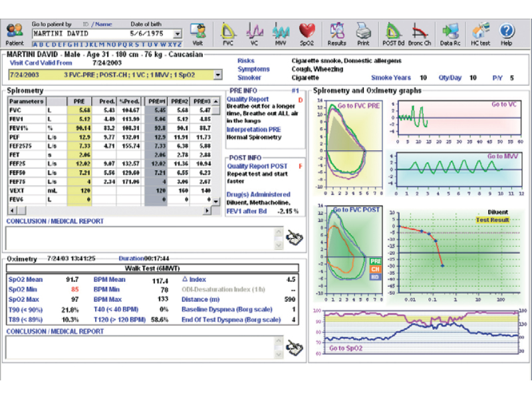
Task: Click the SpO2 Mean label
Action: (25, 279)
